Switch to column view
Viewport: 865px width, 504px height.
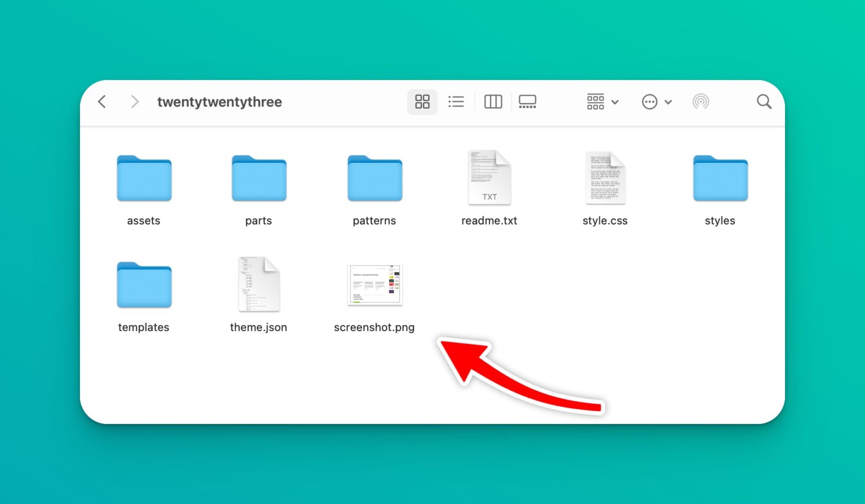493,102
